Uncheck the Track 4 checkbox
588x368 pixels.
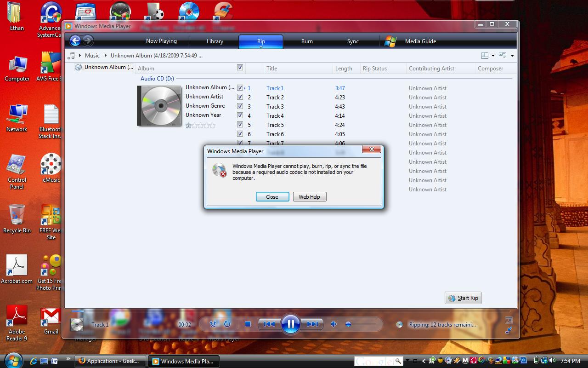tap(240, 115)
